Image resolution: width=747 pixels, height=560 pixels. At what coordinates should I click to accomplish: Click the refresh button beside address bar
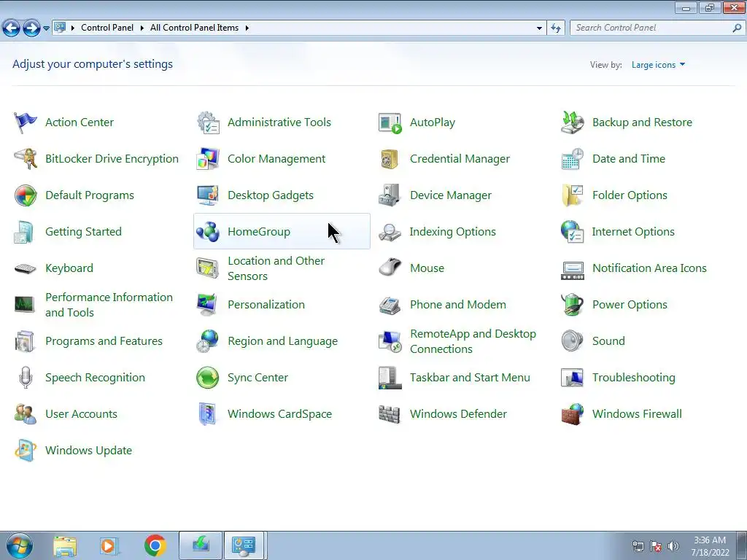(x=556, y=28)
